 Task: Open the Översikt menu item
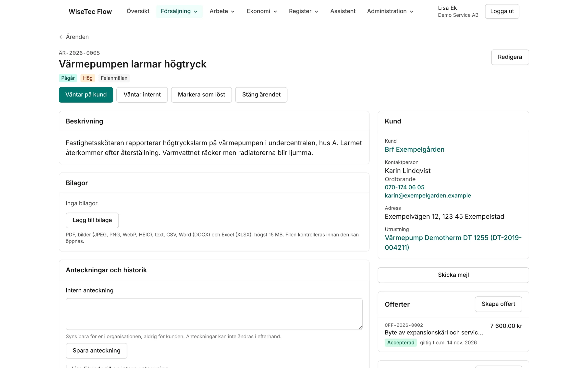pyautogui.click(x=138, y=11)
